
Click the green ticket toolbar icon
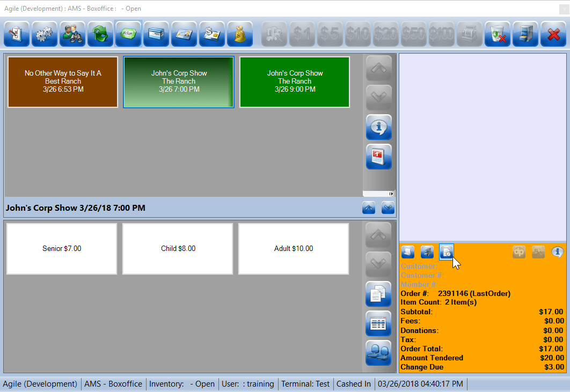pyautogui.click(x=128, y=34)
